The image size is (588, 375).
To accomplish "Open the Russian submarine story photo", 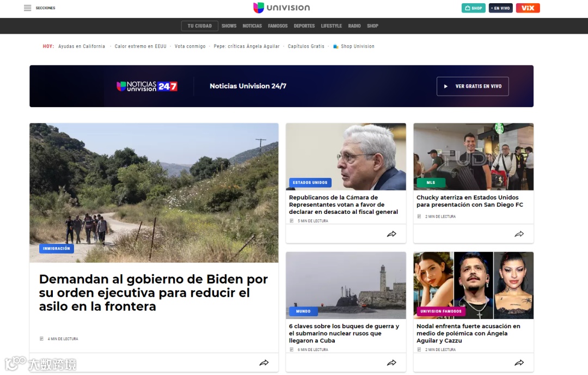I will pyautogui.click(x=346, y=285).
